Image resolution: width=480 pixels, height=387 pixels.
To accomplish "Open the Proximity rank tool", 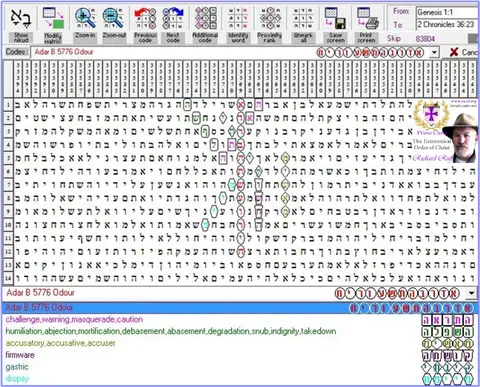I will point(269,25).
